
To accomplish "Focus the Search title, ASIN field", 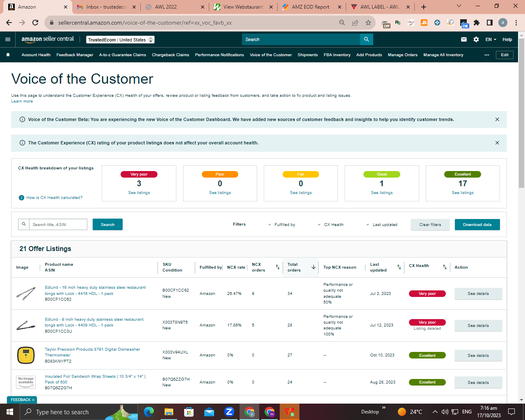I will pyautogui.click(x=58, y=224).
